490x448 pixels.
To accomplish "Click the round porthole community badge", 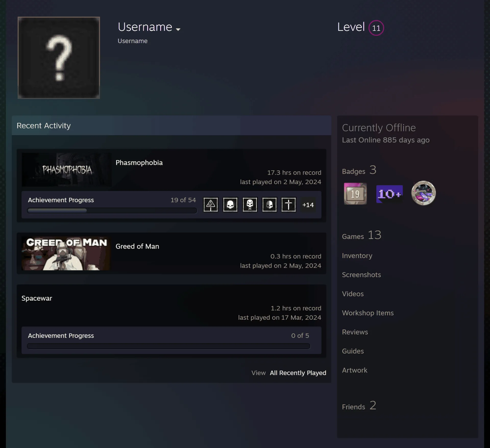I will [x=423, y=193].
